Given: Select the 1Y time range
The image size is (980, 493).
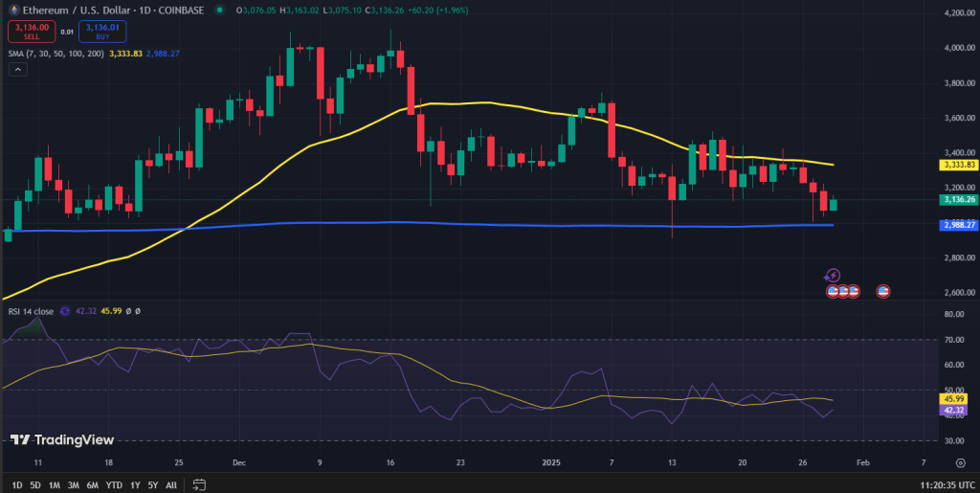Looking at the screenshot, I should tap(135, 485).
